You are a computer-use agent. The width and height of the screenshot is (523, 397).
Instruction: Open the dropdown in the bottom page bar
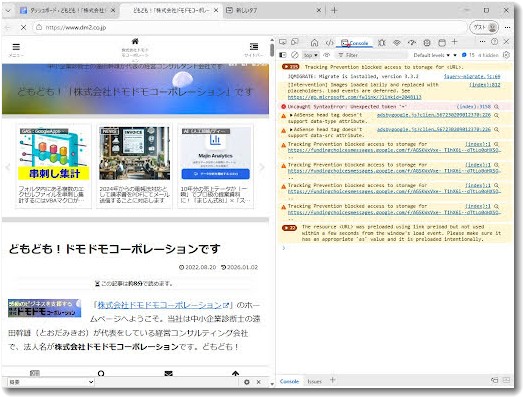51,382
